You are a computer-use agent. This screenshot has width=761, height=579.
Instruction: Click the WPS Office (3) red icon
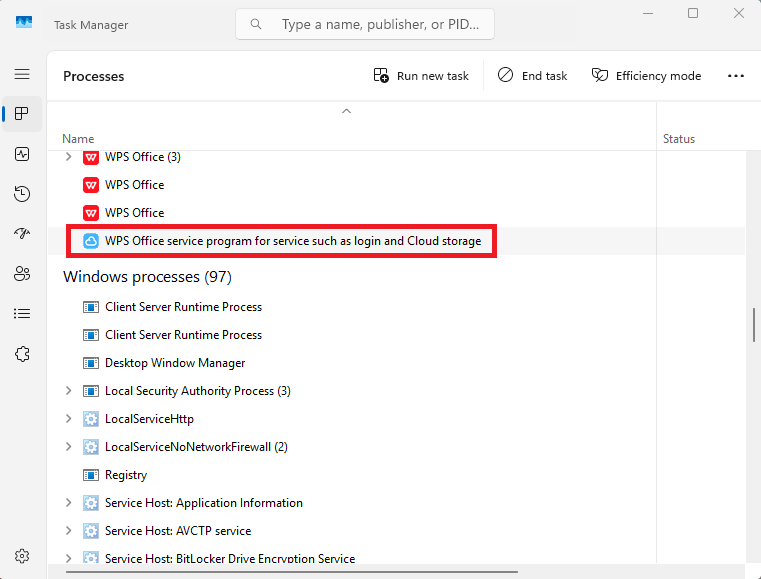tap(91, 157)
